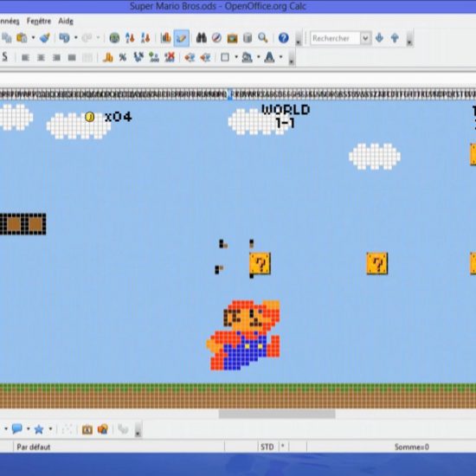Click the Copy icon in toolbar

[x=7, y=38]
